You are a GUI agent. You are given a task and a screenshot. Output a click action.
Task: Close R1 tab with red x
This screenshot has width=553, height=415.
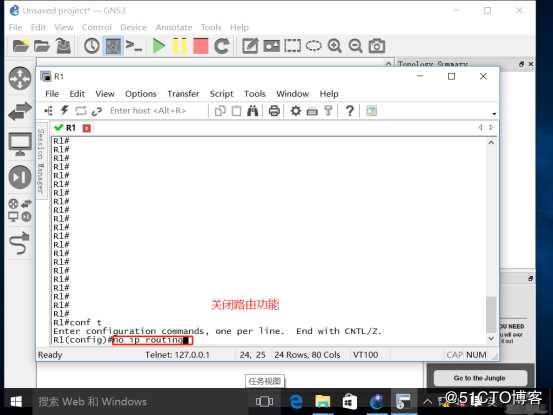[87, 128]
